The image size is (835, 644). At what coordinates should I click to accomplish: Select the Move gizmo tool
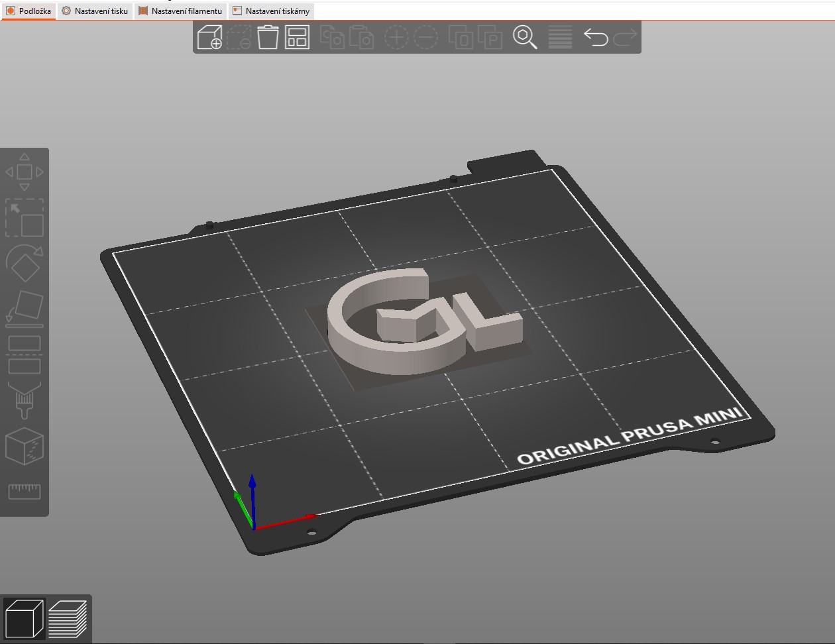point(25,172)
